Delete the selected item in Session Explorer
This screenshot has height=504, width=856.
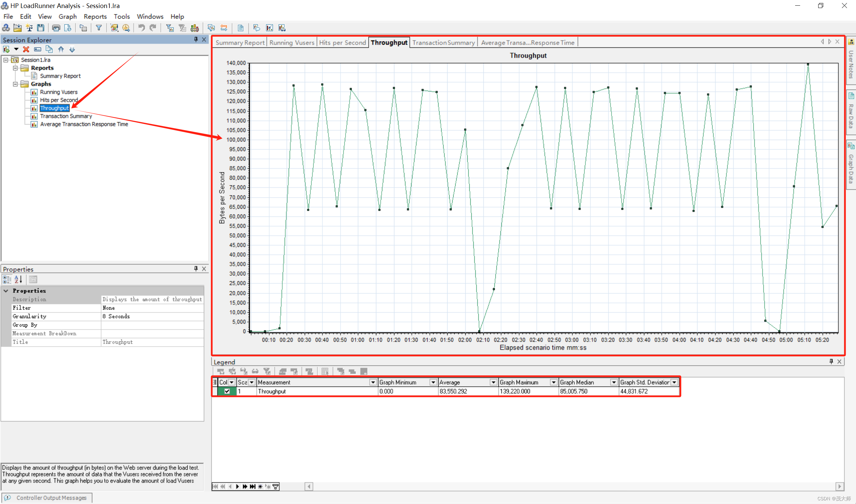[26, 49]
